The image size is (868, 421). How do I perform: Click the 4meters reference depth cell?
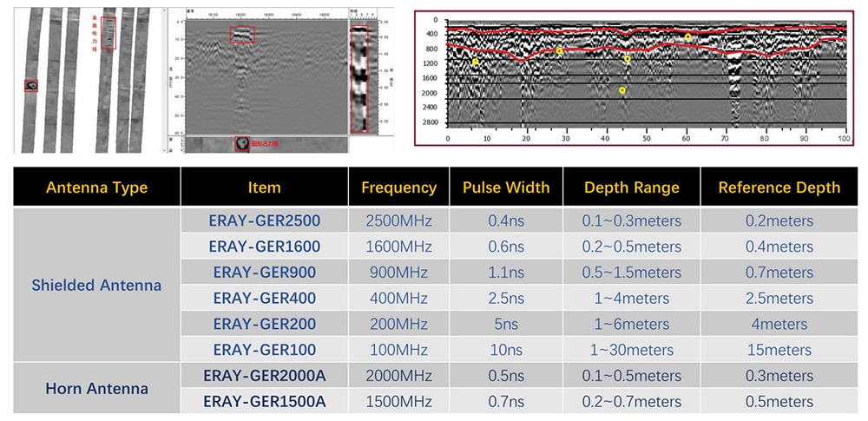click(779, 324)
